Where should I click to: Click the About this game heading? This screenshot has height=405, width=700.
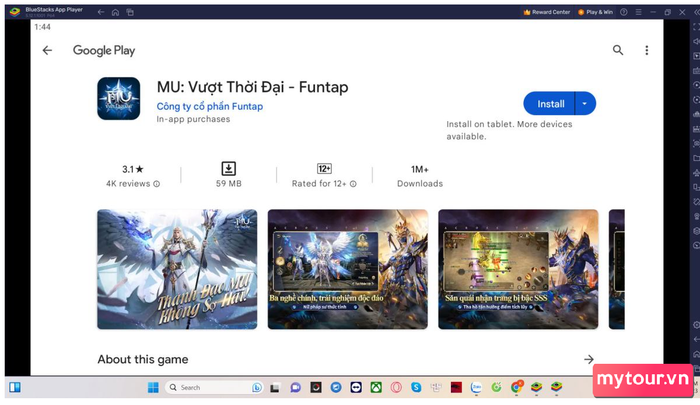pos(143,359)
